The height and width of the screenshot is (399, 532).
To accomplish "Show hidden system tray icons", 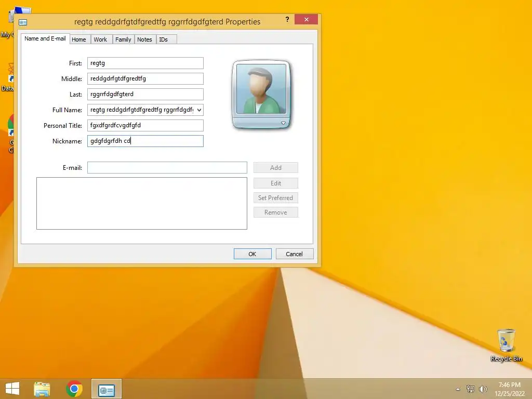I will tap(458, 389).
